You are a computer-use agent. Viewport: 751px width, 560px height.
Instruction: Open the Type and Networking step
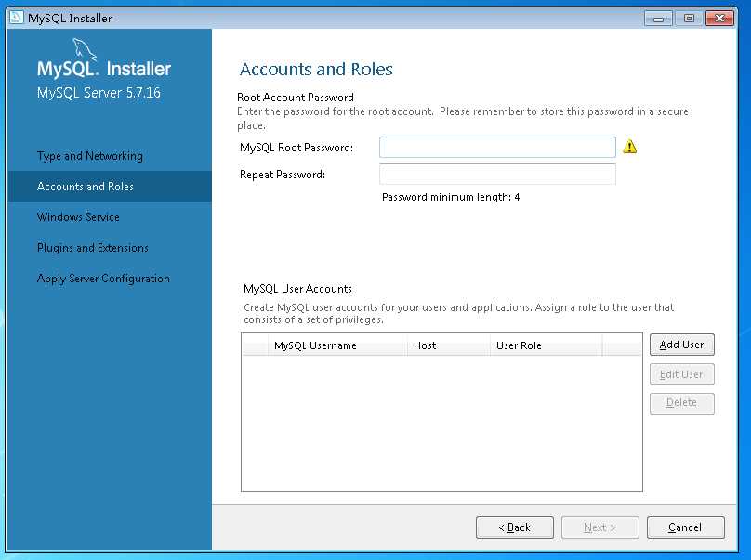point(90,156)
